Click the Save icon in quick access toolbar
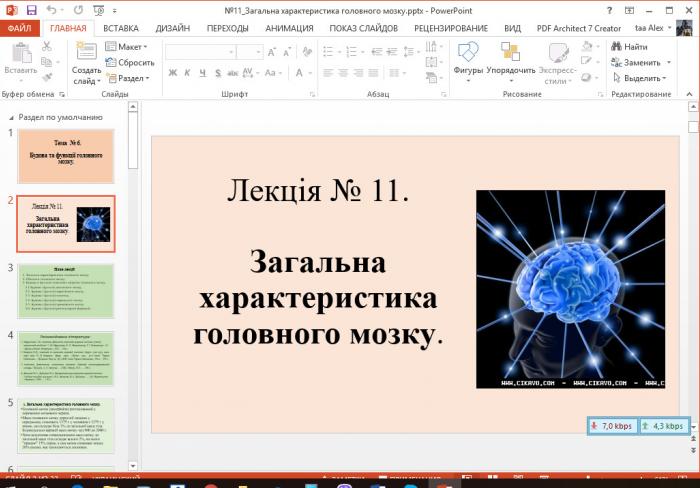Screen dimensions: 700x488 point(32,10)
